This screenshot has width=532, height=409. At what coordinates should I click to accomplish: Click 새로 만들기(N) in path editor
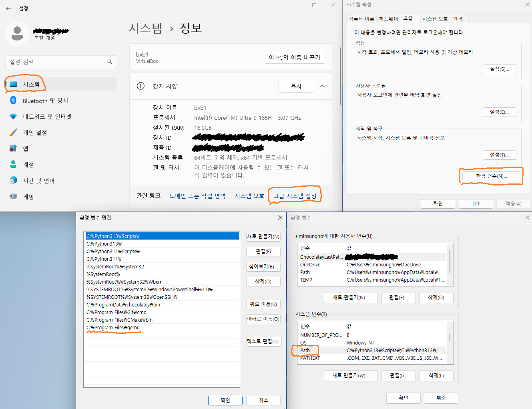(x=263, y=236)
